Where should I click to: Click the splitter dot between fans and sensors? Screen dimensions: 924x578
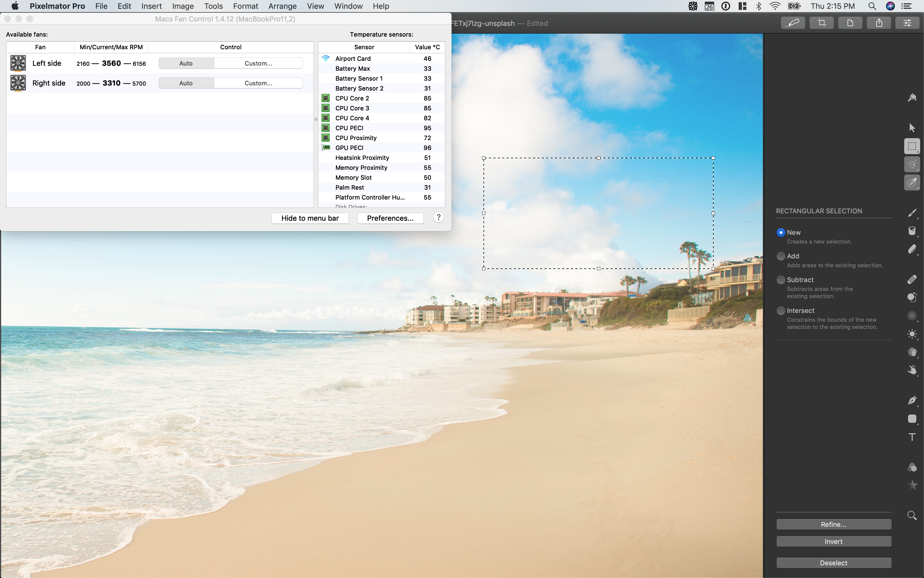[x=316, y=120]
